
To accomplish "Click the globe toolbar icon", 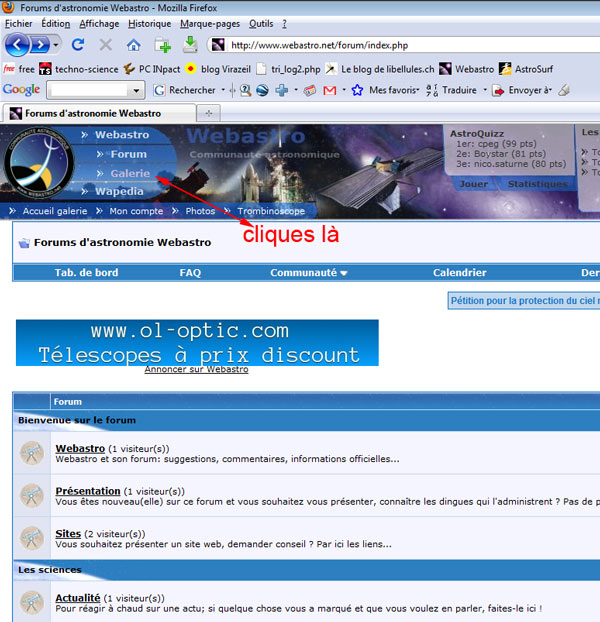I will tap(262, 90).
